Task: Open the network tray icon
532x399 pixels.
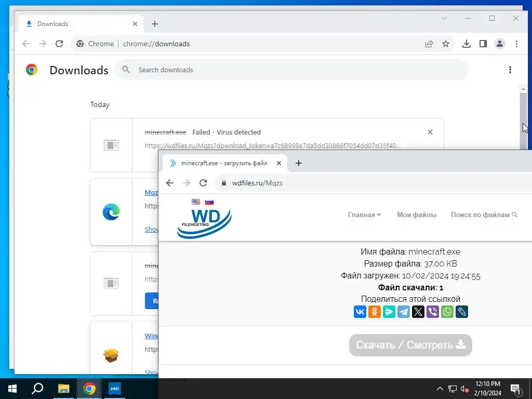Action: [x=453, y=389]
